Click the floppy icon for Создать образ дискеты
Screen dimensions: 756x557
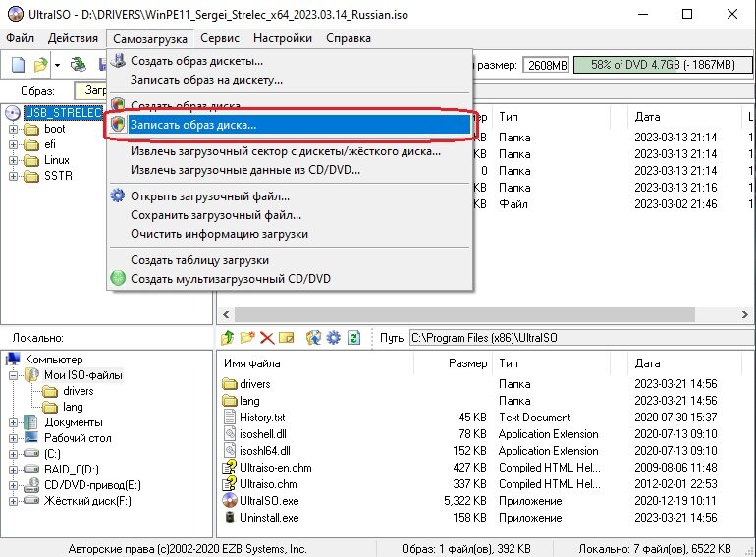click(118, 60)
